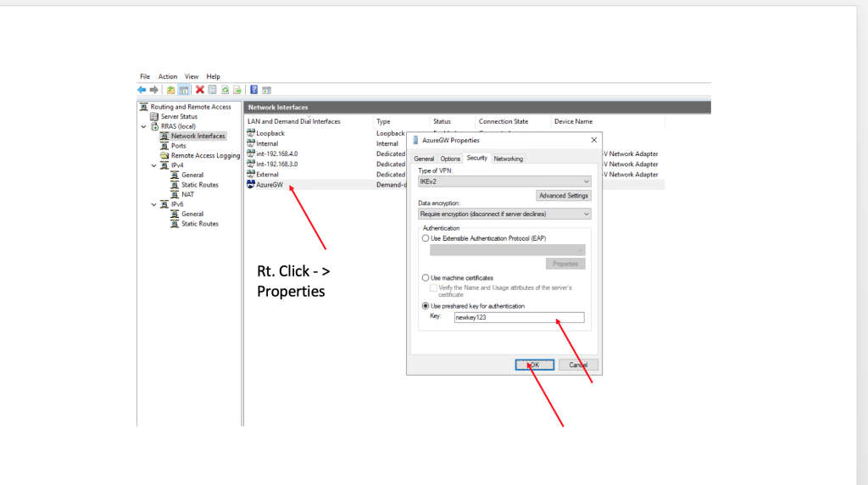868x485 pixels.
Task: Open the Type of VPN dropdown
Action: [x=504, y=181]
